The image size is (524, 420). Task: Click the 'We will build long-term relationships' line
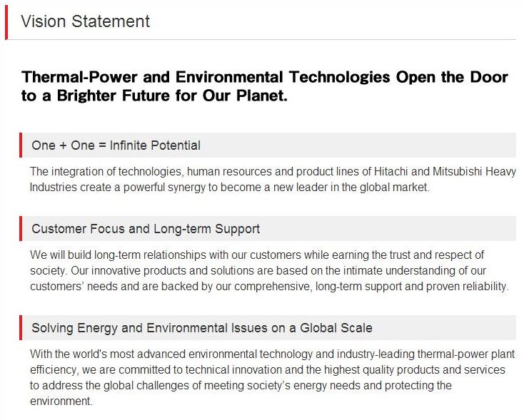point(257,255)
